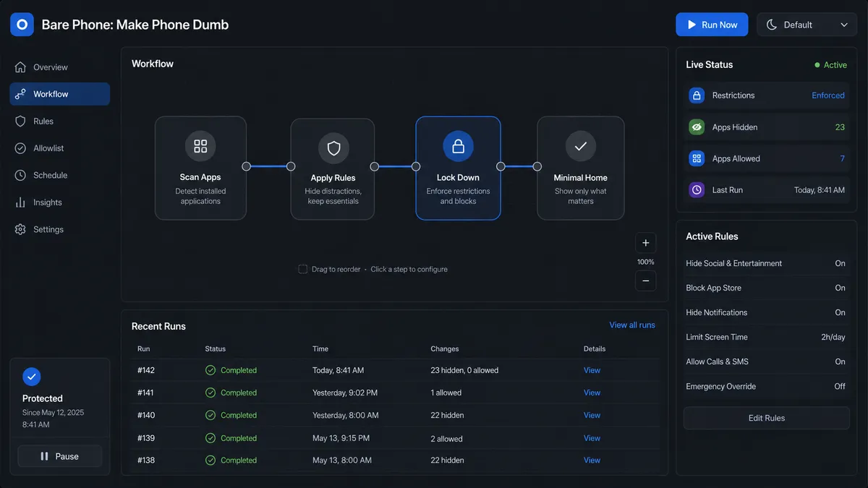
Task: Click the completed check icon for run #141
Action: tap(210, 393)
